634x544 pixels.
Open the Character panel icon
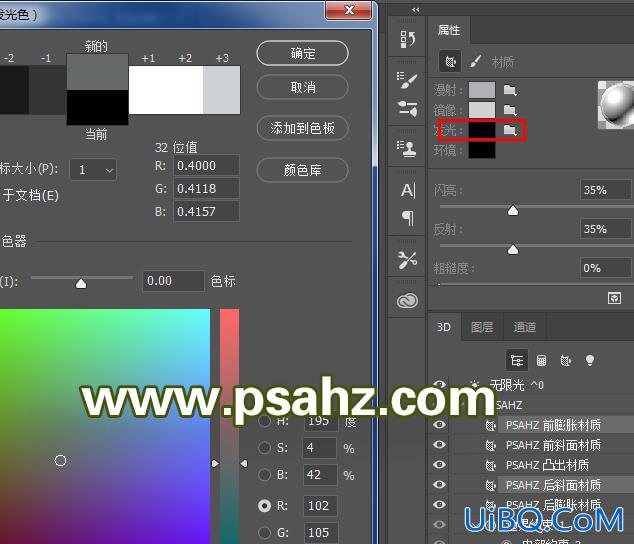point(408,190)
